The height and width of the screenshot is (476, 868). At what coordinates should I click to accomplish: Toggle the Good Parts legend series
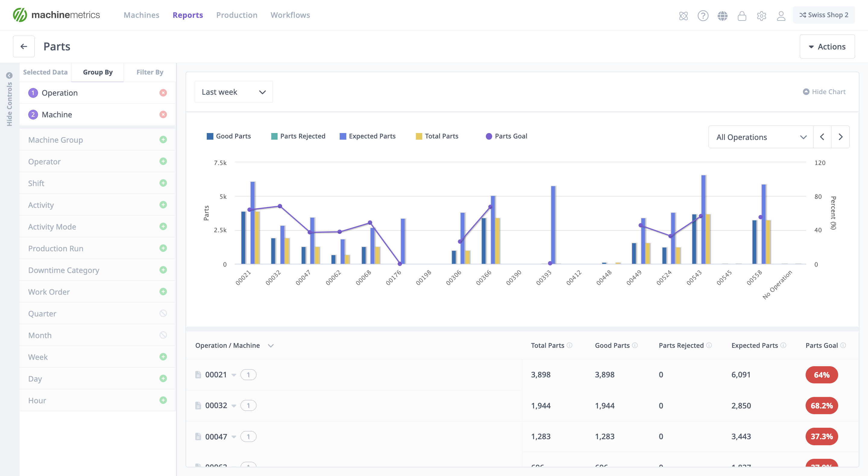coord(229,136)
